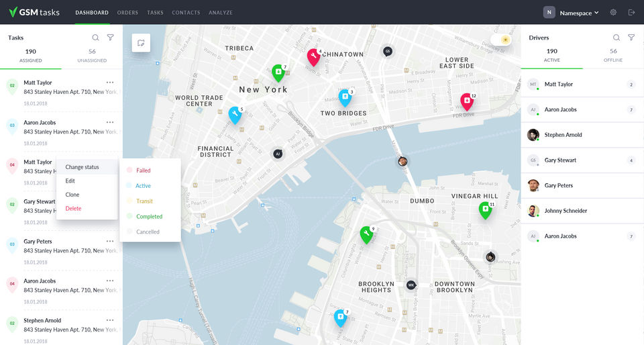The image size is (644, 345).
Task: Click the count badge 4 beside Gary Stewart
Action: coord(631,160)
